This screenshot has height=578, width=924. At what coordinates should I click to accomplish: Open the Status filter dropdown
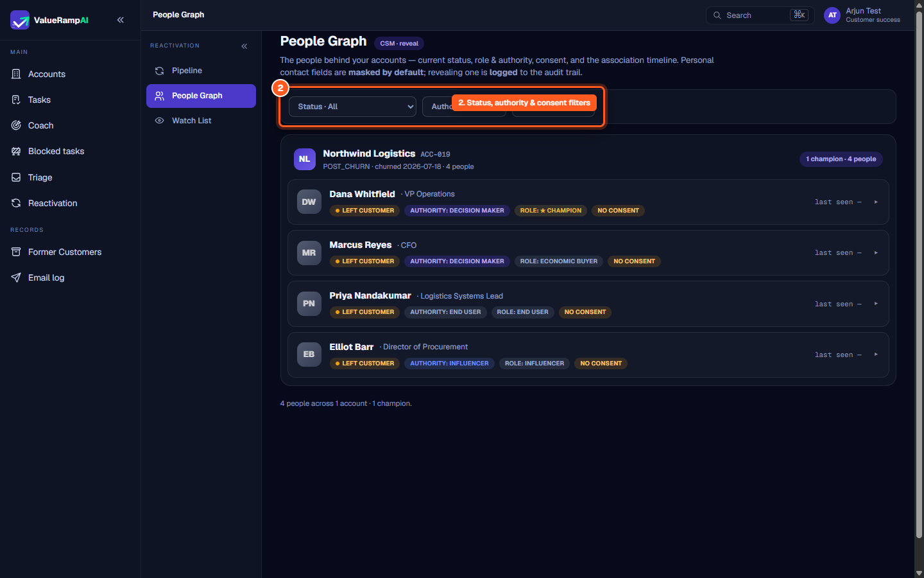[352, 107]
